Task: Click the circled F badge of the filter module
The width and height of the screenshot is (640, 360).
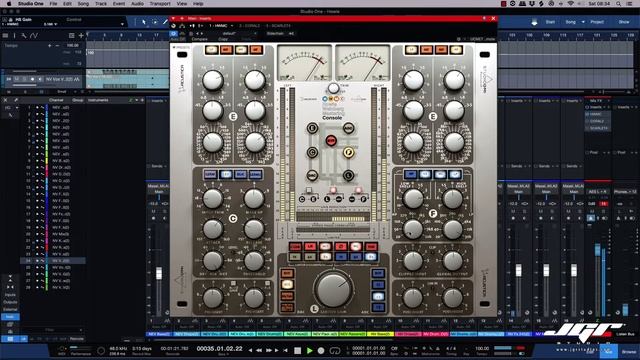Action: (433, 213)
